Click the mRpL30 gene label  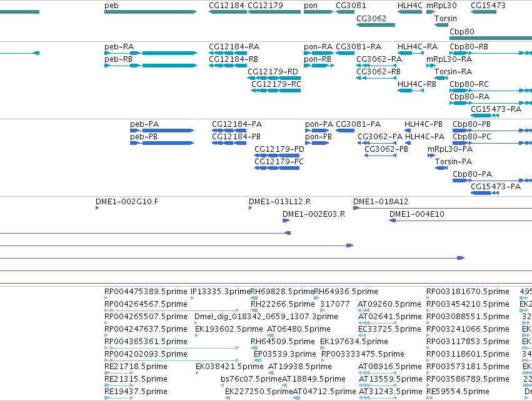[x=441, y=6]
